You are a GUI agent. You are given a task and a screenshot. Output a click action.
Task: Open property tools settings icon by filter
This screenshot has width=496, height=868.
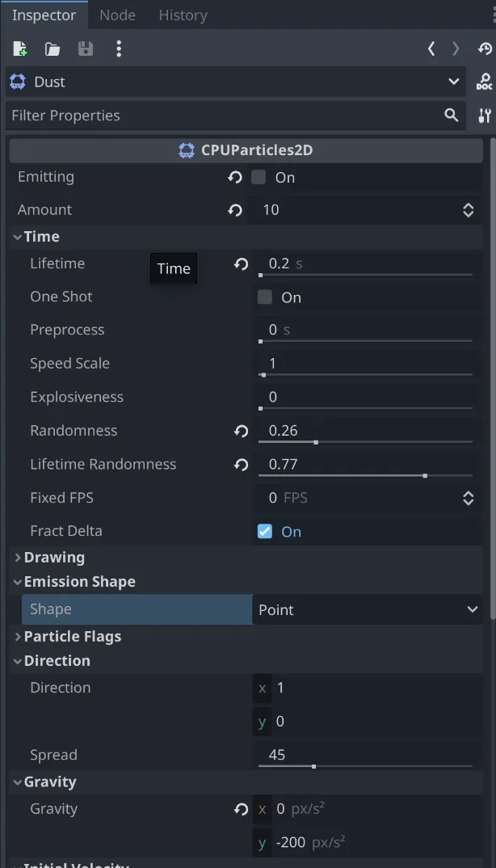coord(484,116)
